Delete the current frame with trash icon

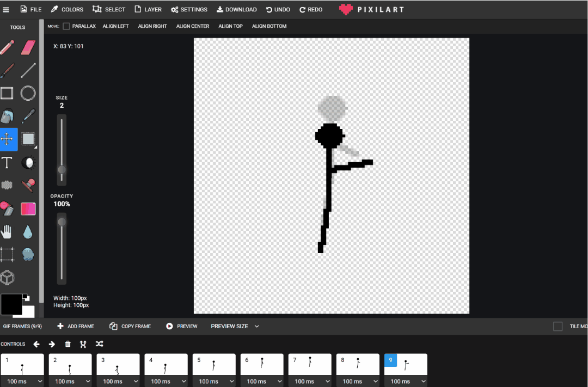pos(68,344)
